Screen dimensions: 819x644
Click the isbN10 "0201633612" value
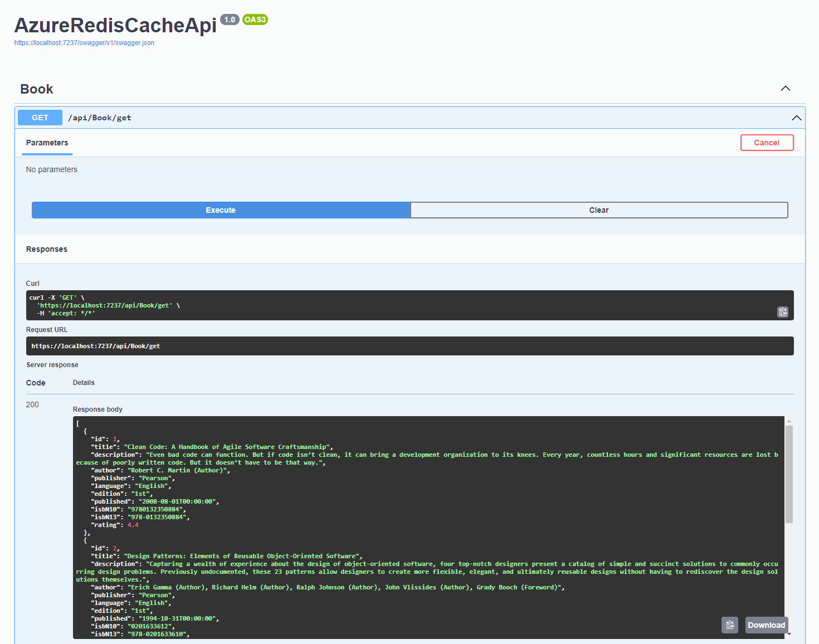coord(150,626)
